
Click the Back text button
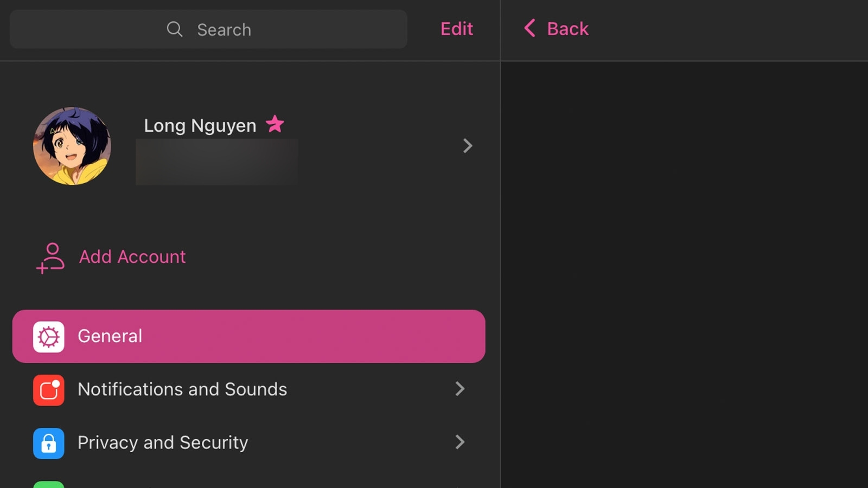click(x=567, y=29)
